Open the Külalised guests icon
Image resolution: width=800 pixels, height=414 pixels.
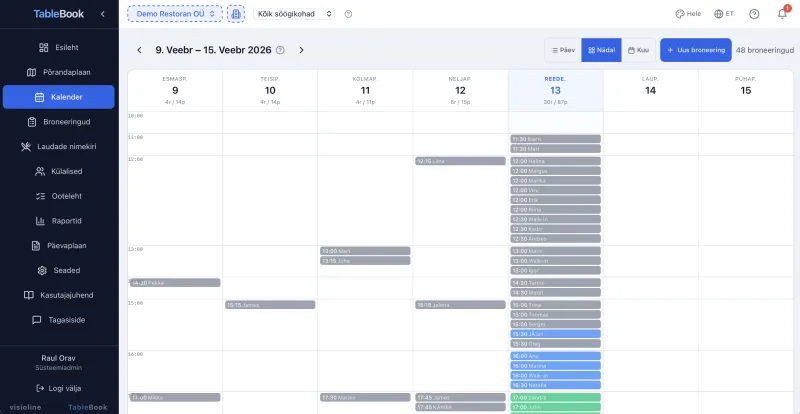[40, 171]
